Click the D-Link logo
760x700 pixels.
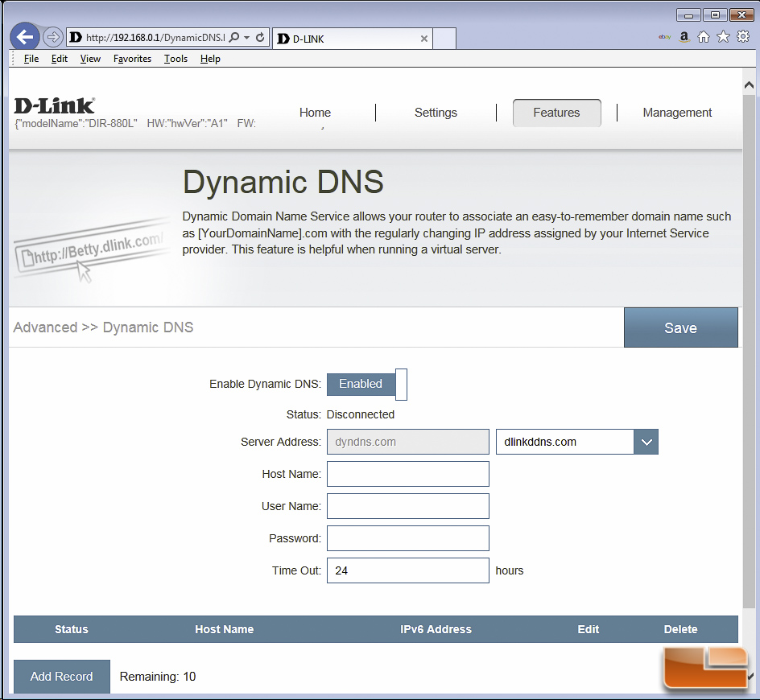click(x=54, y=105)
